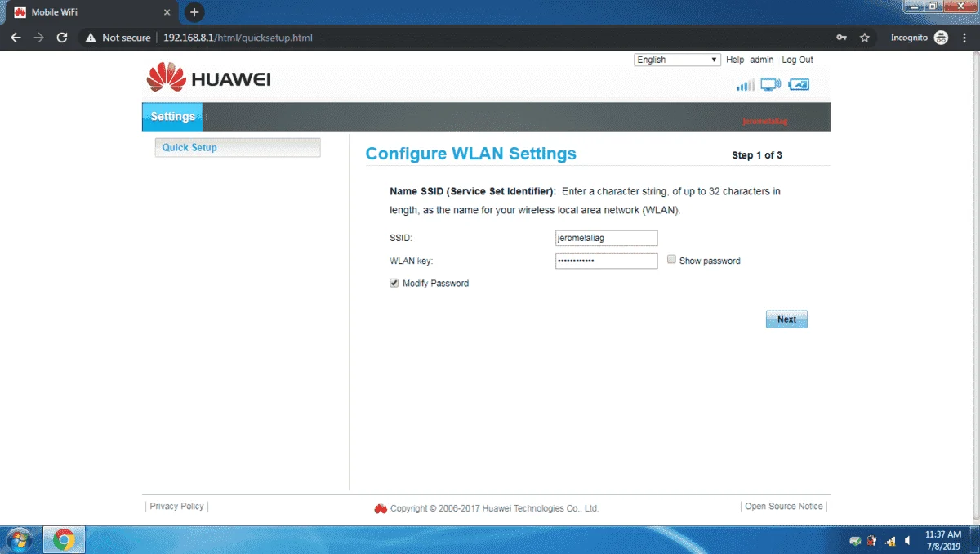Click the browser forward arrow
980x554 pixels.
[38, 38]
